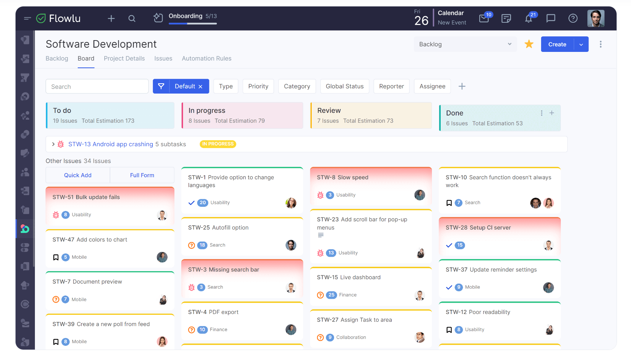Click the plus add icon in header
Image resolution: width=631 pixels, height=364 pixels.
pos(111,18)
